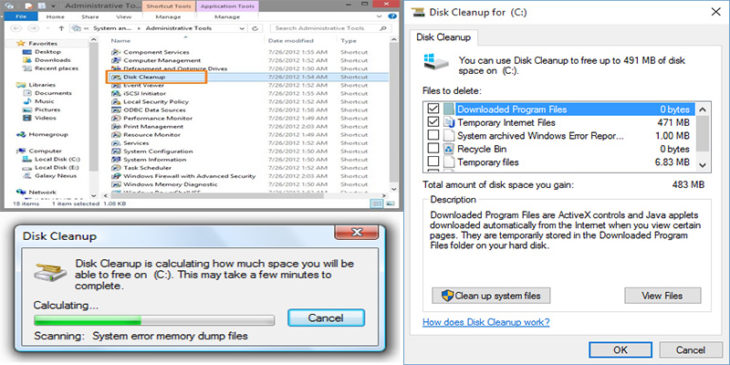Open the How does Disk Cleanup work link
Screen dimensions: 730x365
[486, 322]
